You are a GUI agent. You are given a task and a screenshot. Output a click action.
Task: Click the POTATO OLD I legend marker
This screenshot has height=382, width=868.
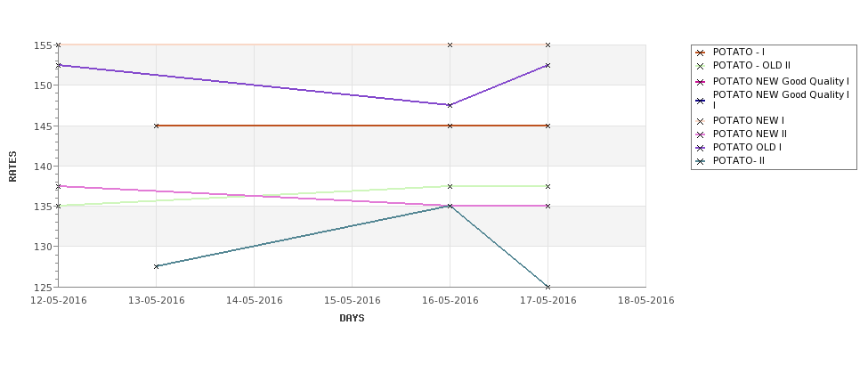click(x=701, y=148)
